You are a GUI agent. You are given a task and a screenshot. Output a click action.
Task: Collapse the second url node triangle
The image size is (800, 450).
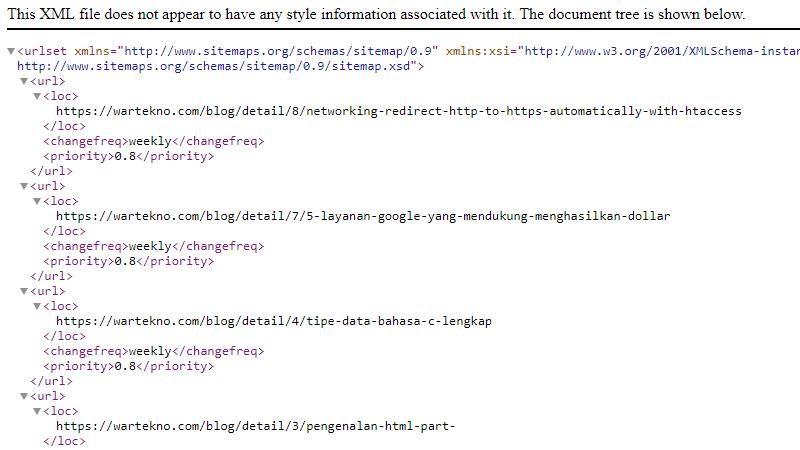point(24,186)
